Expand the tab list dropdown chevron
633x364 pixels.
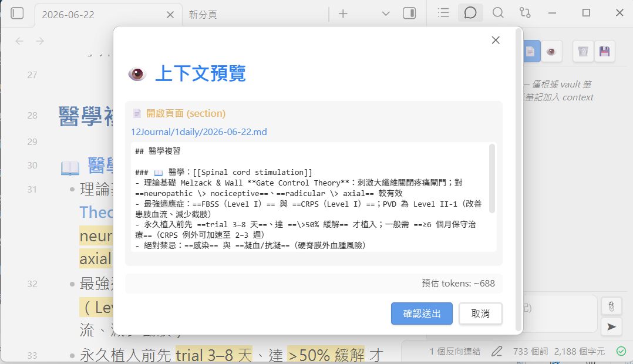click(386, 14)
